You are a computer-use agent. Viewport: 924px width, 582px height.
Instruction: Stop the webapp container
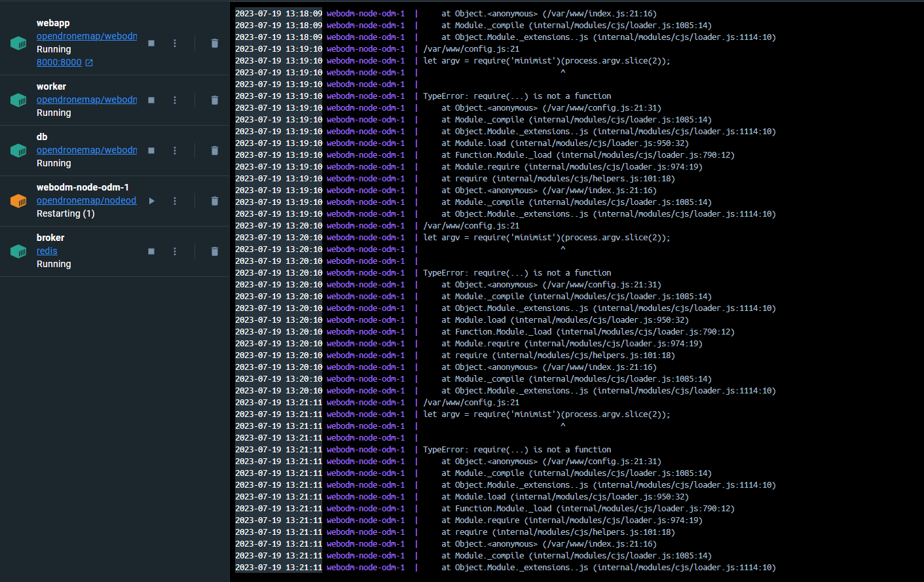click(151, 43)
